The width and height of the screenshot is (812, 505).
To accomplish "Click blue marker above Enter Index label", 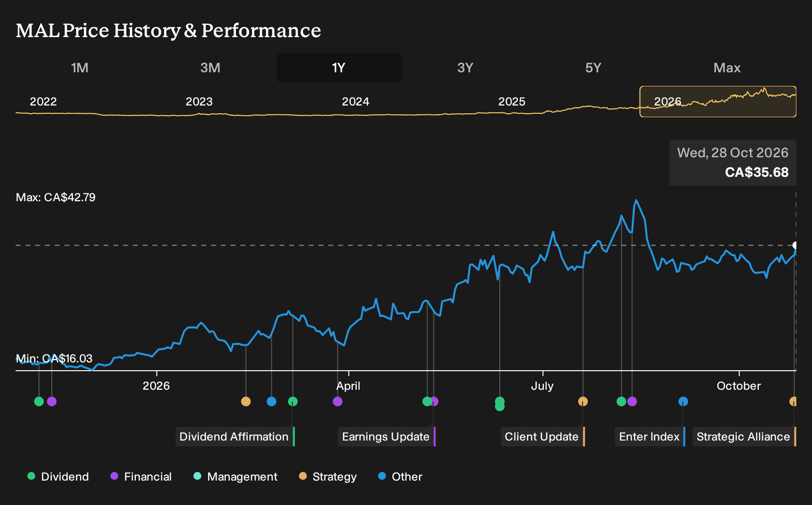I will (683, 401).
